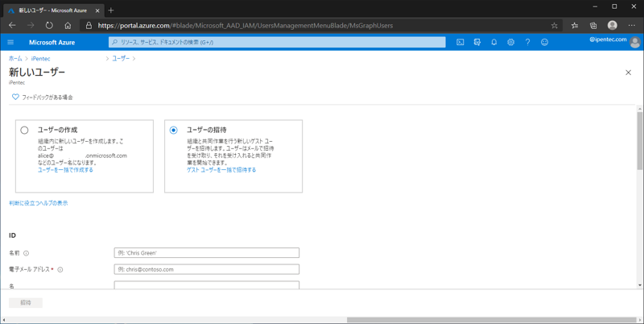The image size is (644, 324).
Task: Select the ユーザーの招待 radio option
Action: pyautogui.click(x=174, y=131)
